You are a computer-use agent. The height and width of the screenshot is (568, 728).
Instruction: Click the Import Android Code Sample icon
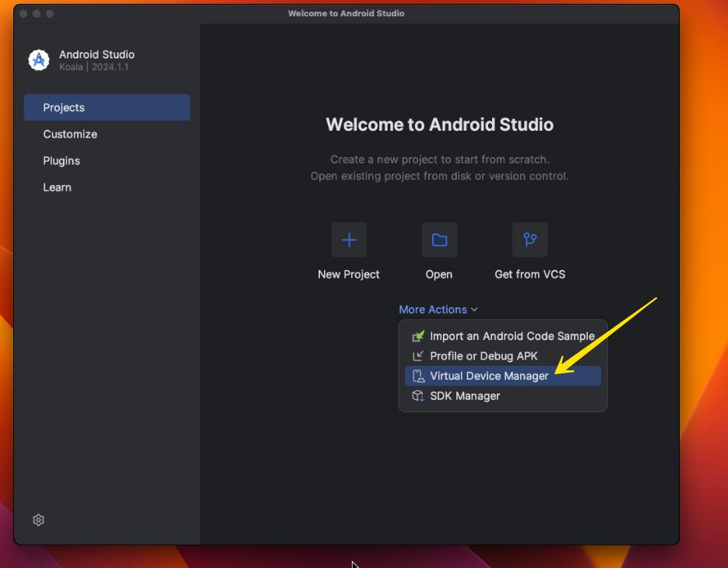click(x=418, y=336)
